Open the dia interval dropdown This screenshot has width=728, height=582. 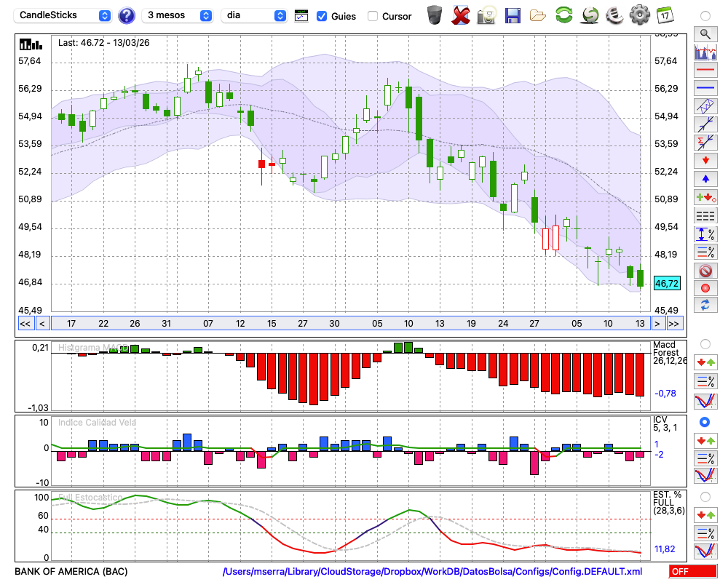click(x=253, y=15)
